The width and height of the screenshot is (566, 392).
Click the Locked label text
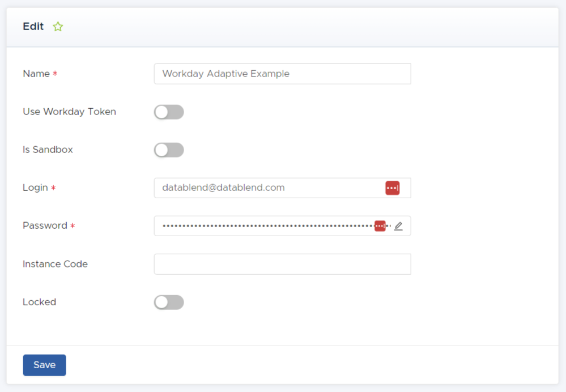click(39, 302)
